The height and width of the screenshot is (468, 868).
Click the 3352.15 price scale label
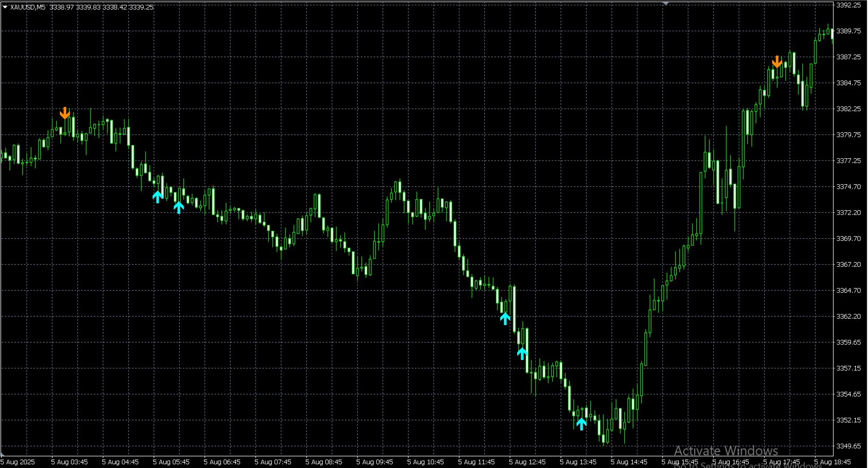(x=848, y=420)
